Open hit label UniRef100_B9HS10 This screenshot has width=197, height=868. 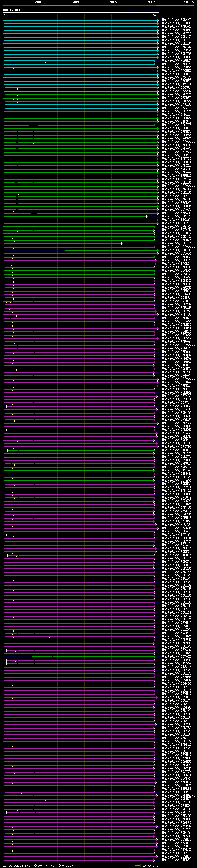point(177,33)
